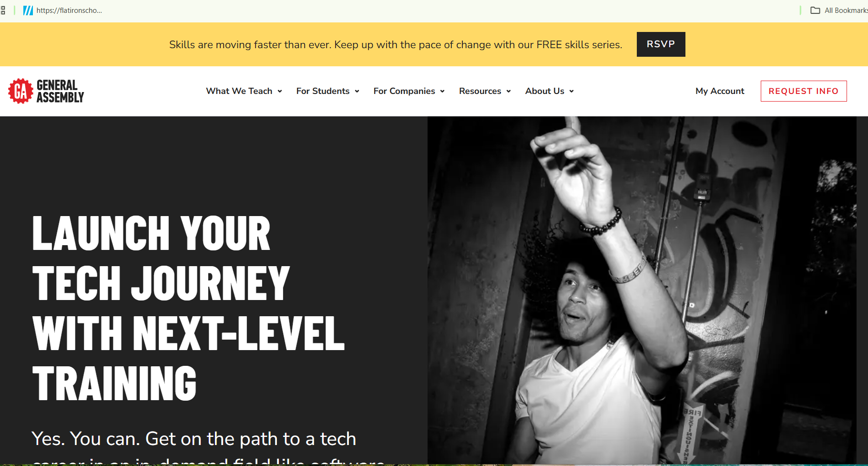868x466 pixels.
Task: Click the REQUEST INFO button
Action: 804,91
